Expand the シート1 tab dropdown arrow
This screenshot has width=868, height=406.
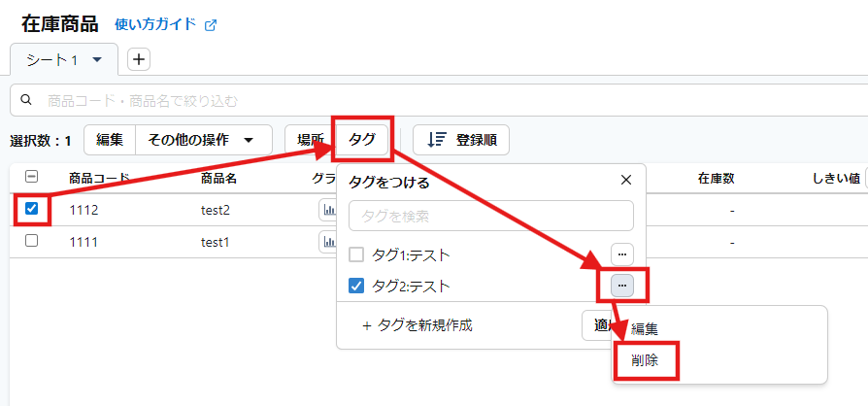pos(97,60)
